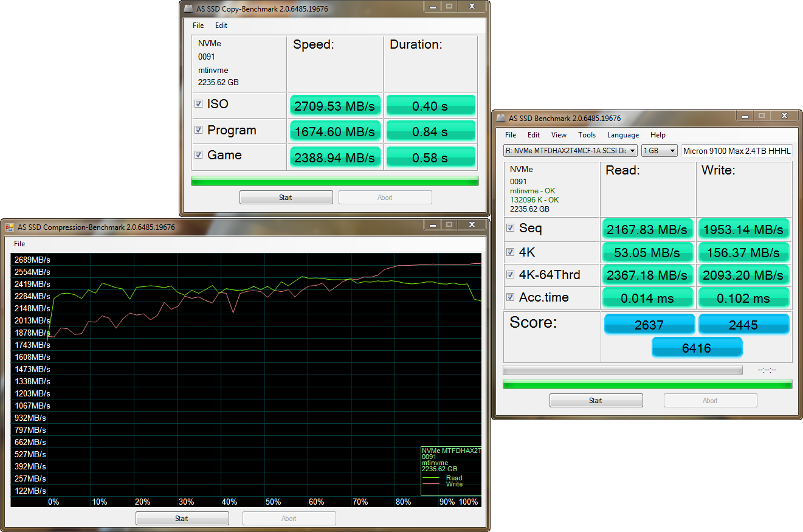The image size is (803, 532).
Task: Click the access time 0.014 ms read value
Action: 648,298
